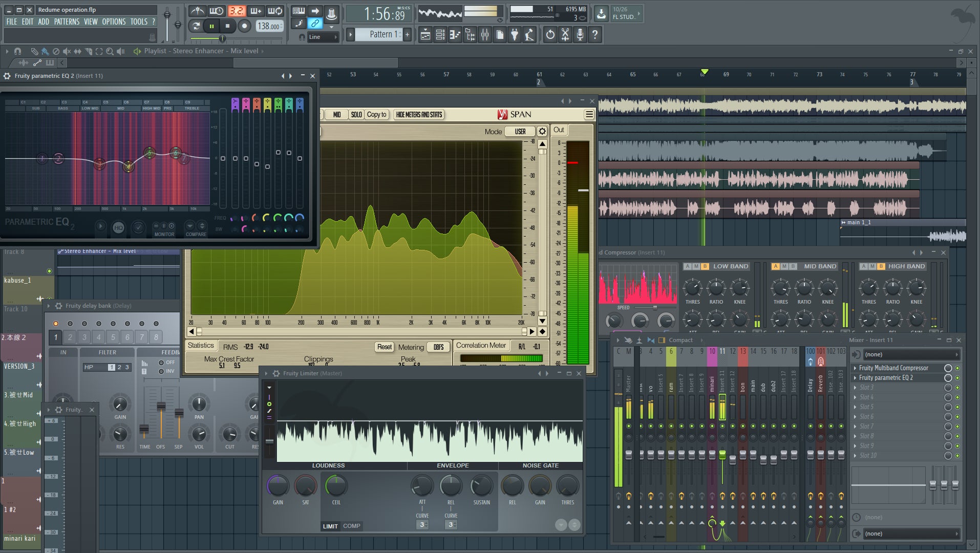Expand the Fruity Multiband Compressor slot arrow
980x553 pixels.
pyautogui.click(x=855, y=368)
